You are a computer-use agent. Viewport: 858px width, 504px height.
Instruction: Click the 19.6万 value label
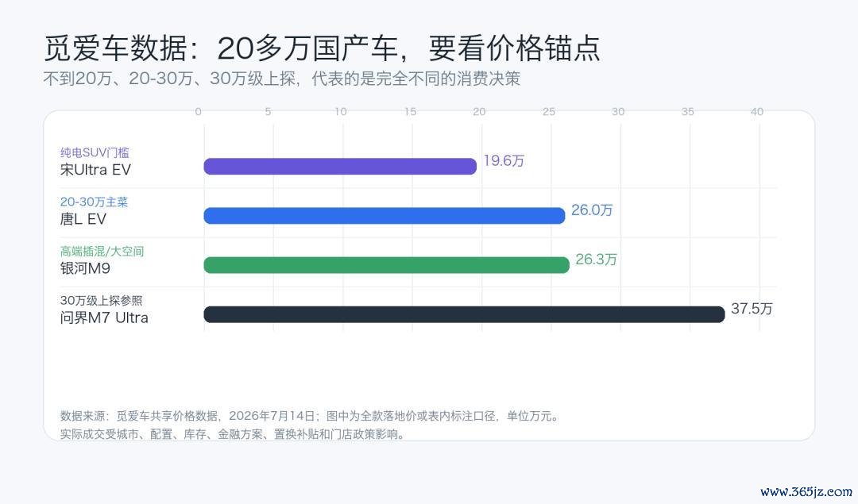pos(504,160)
